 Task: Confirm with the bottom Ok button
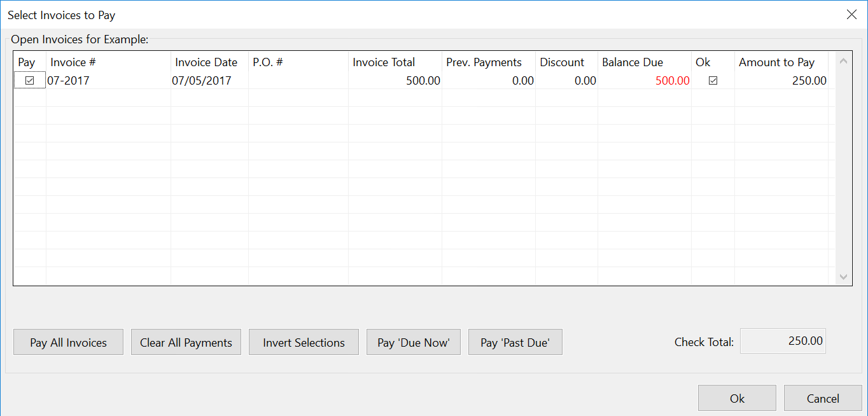point(736,398)
